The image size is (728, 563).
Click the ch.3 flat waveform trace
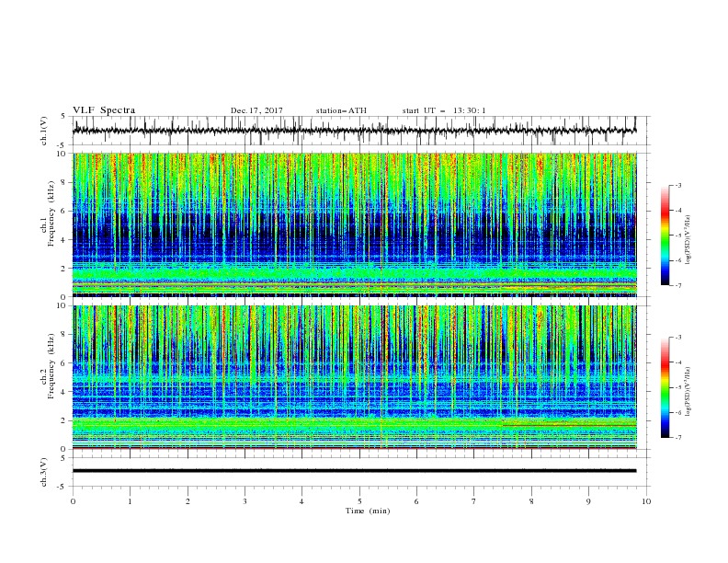tap(354, 471)
